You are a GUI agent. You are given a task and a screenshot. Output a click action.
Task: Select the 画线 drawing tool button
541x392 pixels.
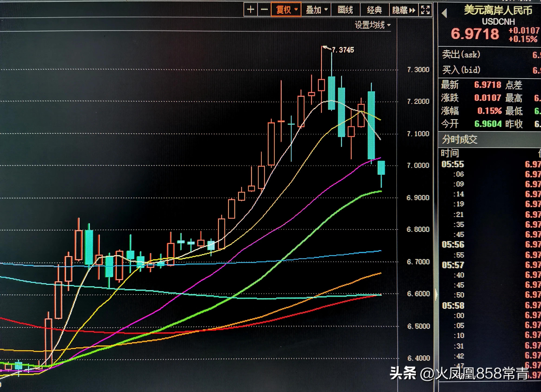pyautogui.click(x=345, y=10)
